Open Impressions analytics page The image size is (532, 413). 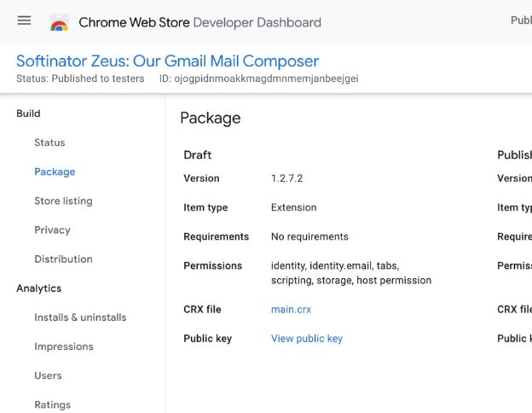64,346
